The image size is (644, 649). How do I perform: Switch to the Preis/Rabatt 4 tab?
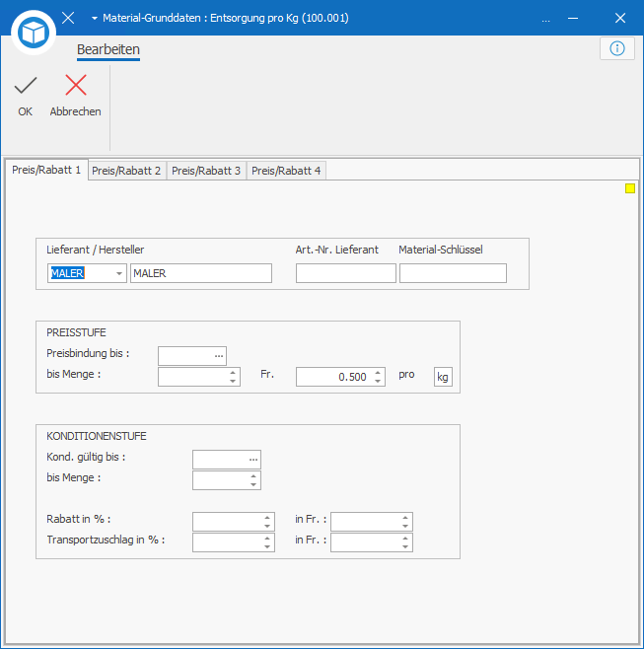286,171
